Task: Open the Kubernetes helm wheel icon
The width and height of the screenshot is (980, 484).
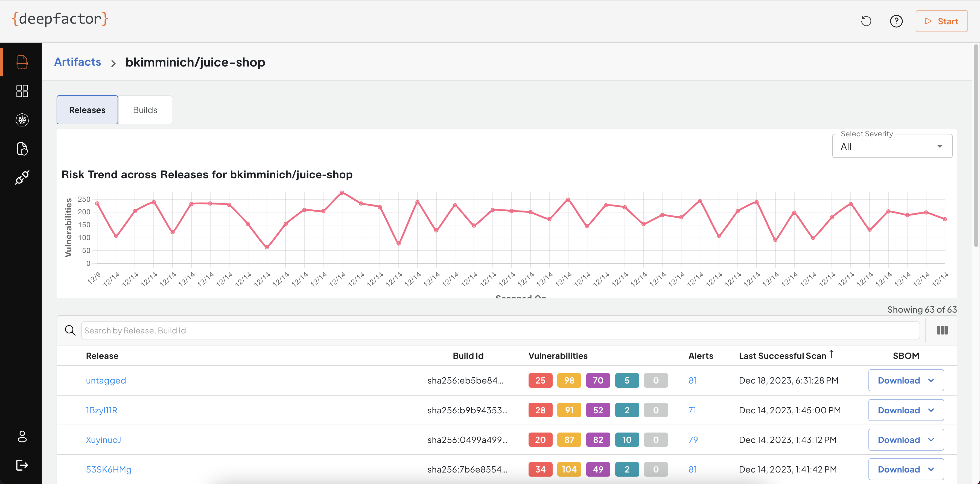Action: coord(22,120)
